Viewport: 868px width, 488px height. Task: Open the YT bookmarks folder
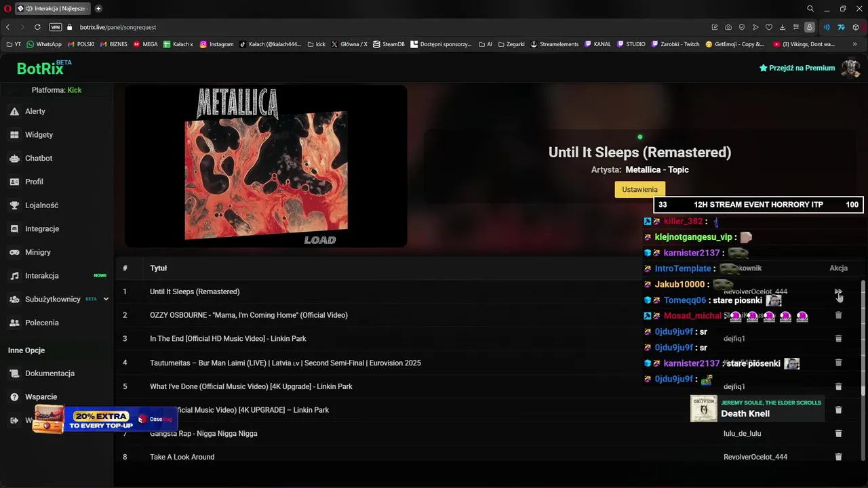click(14, 44)
